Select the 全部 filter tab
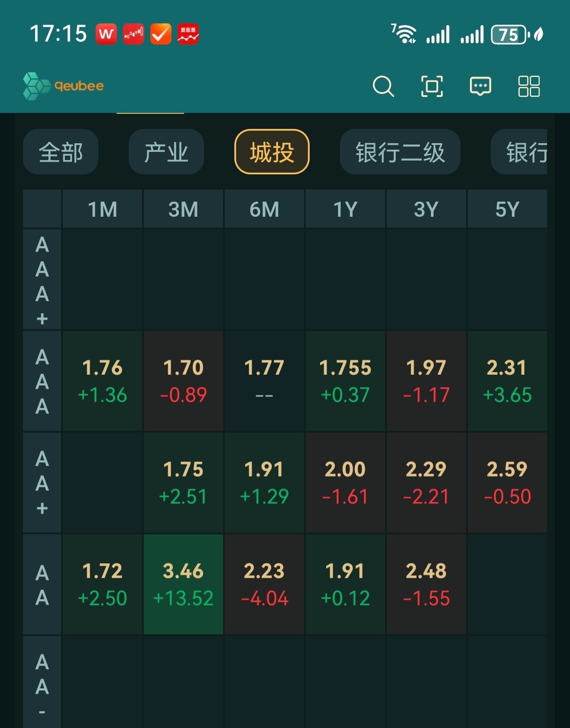 61,152
